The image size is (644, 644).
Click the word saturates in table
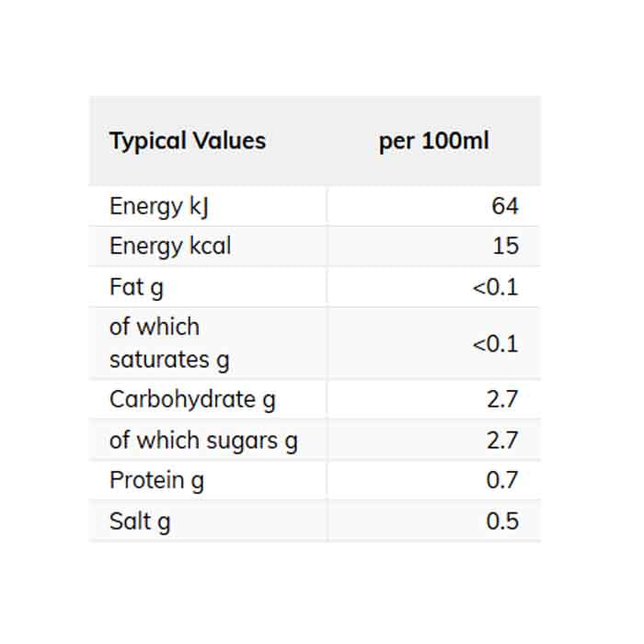pos(160,360)
